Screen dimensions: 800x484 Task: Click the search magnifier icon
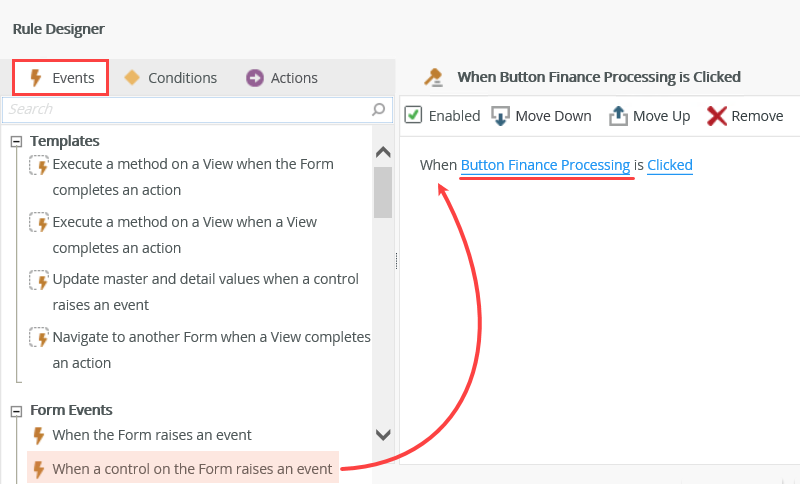[x=379, y=109]
